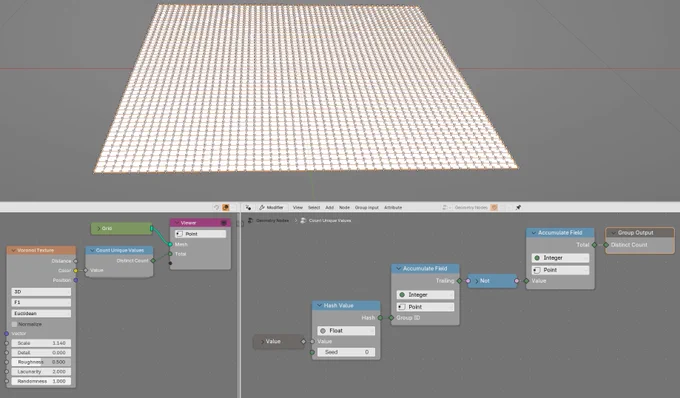
Task: Click the Group ID input socket
Action: [x=391, y=318]
